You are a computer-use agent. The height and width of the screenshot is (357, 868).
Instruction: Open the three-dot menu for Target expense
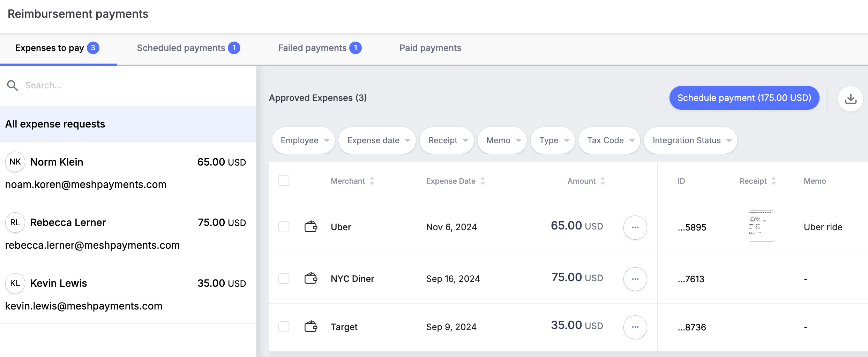(635, 327)
